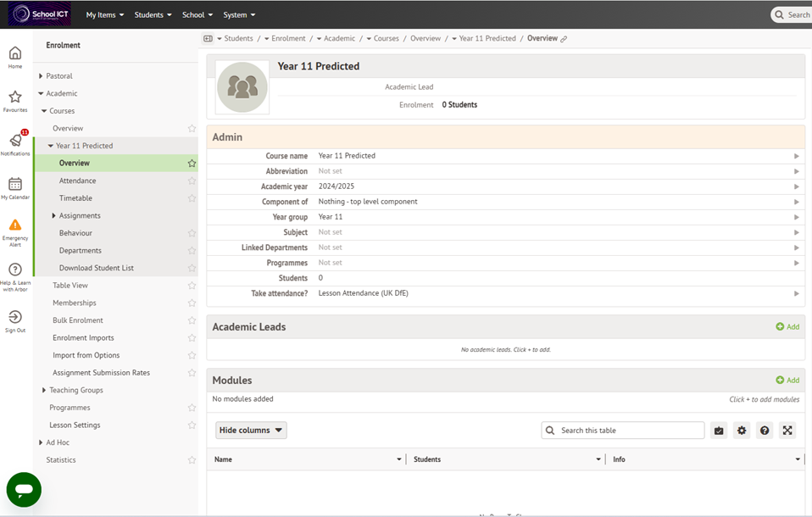812x517 pixels.
Task: Open Help & Learn with Arbor
Action: coord(15,270)
